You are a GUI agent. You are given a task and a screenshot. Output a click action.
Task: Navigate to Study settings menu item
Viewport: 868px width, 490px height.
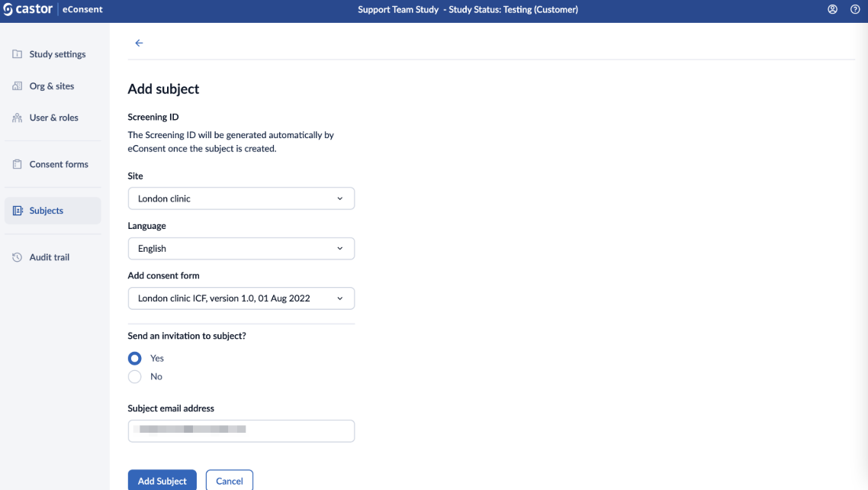(57, 54)
